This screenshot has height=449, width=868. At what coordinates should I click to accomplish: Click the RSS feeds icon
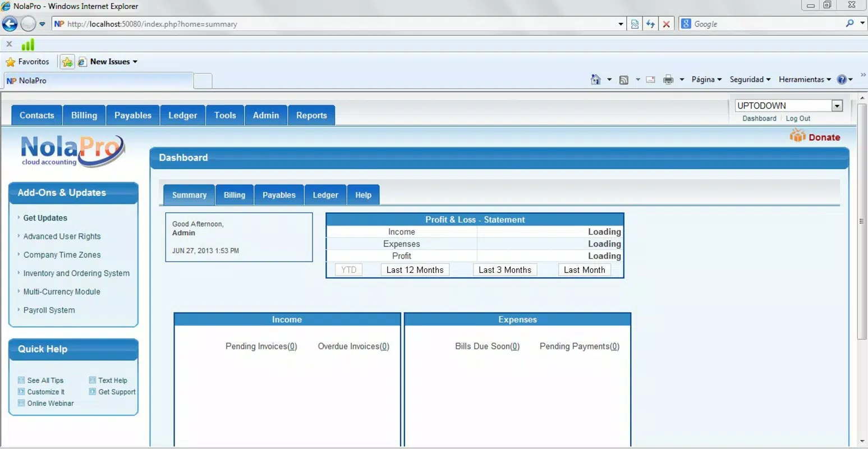pos(623,80)
